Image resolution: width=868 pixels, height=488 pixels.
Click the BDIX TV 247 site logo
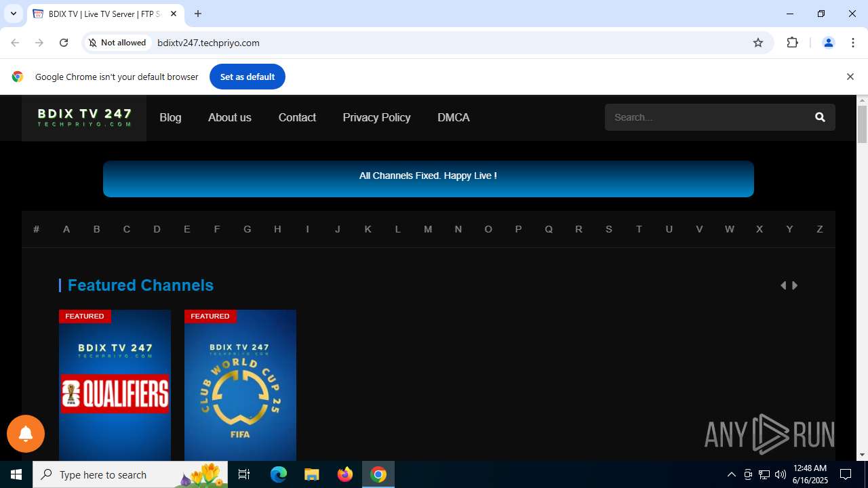84,118
